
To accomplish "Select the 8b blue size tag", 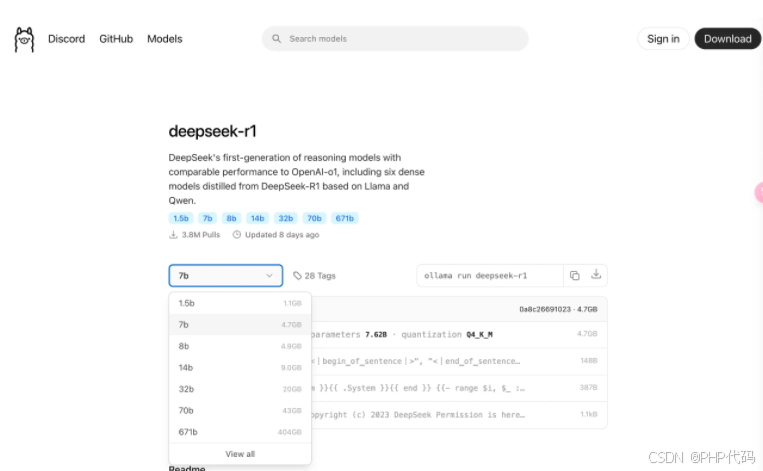I will click(231, 218).
